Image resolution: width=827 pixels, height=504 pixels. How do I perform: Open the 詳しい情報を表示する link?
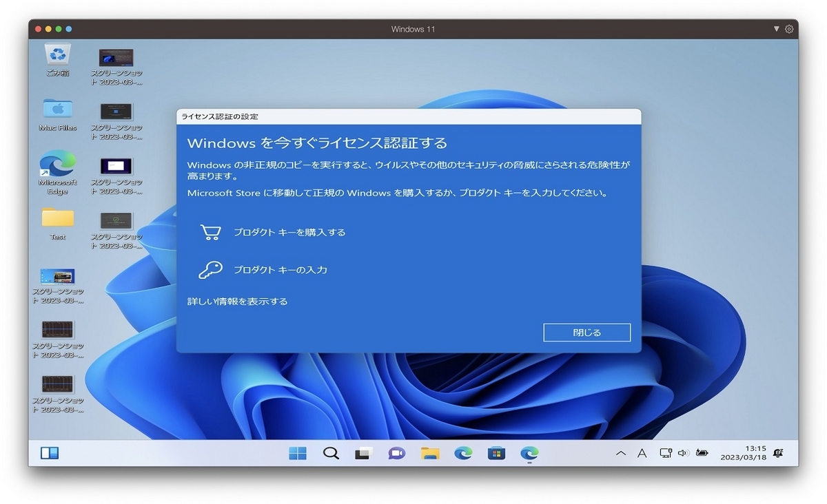(x=238, y=302)
